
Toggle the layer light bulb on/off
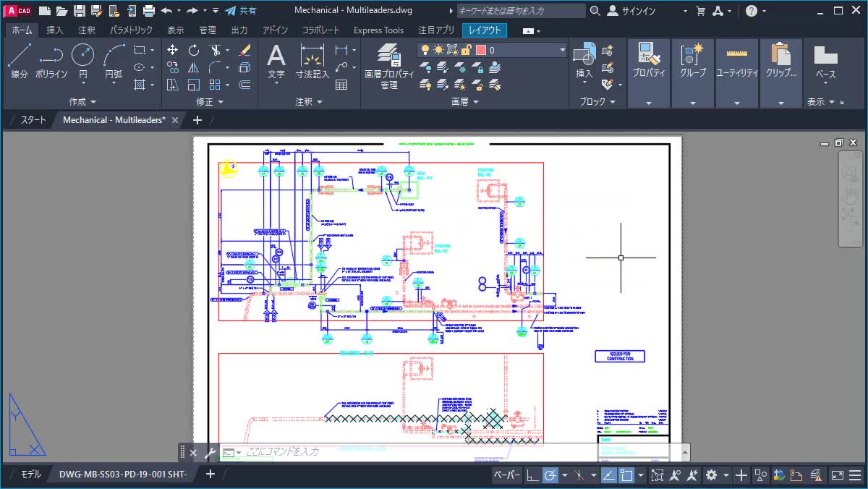tap(425, 50)
